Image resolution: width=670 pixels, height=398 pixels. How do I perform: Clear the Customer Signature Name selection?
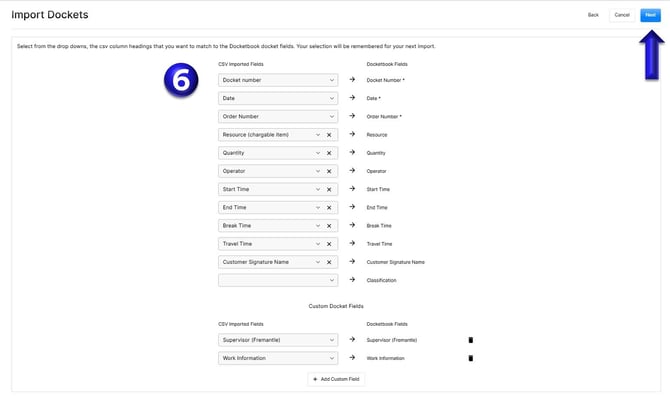point(329,262)
